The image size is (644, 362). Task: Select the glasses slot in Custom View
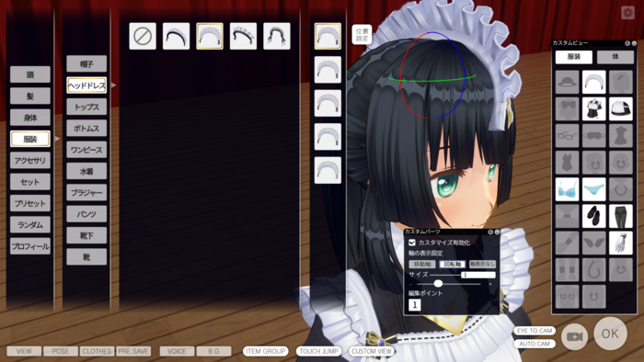point(568,136)
